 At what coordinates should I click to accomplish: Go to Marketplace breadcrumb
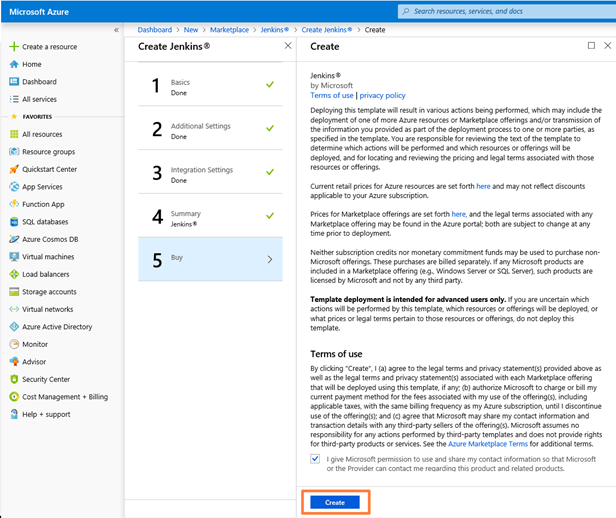229,30
